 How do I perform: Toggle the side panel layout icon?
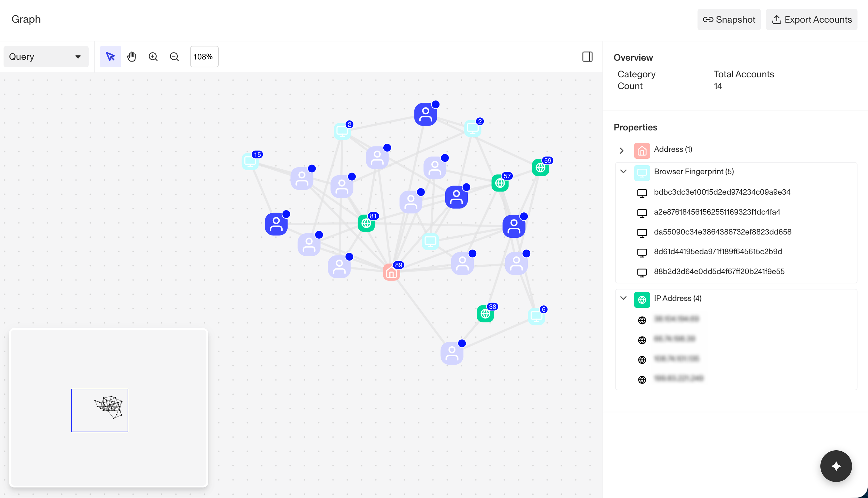[x=587, y=56]
